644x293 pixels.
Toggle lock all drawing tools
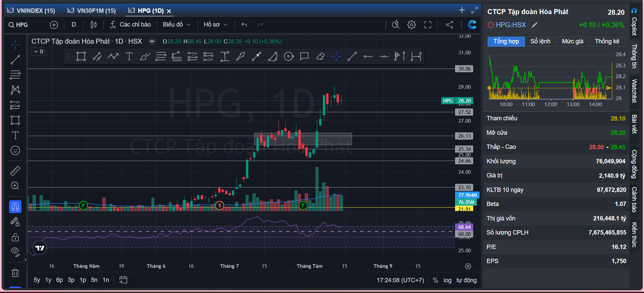[15, 237]
